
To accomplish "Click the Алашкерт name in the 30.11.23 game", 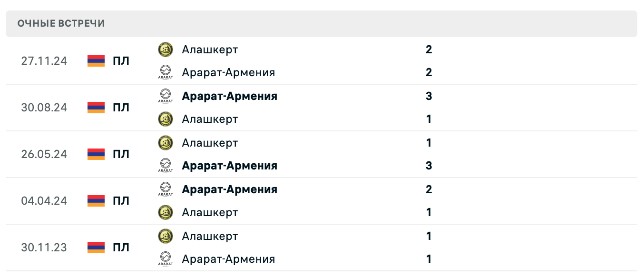I will [210, 236].
